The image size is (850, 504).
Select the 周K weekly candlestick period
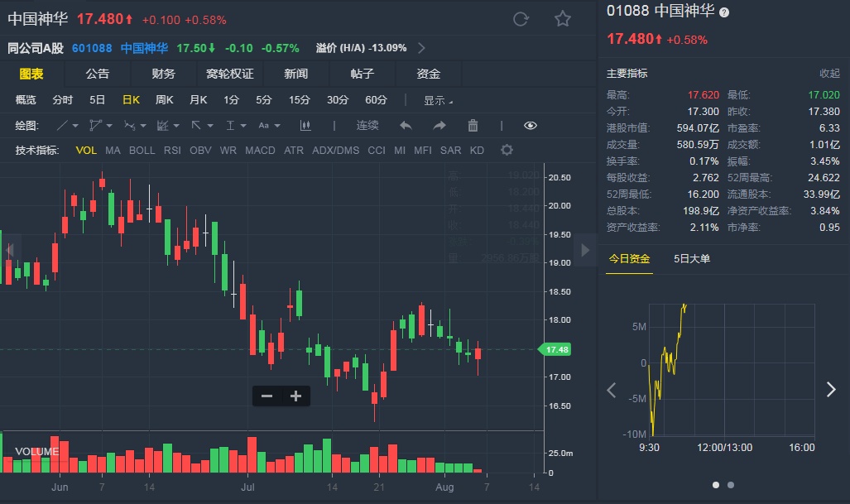click(x=165, y=100)
